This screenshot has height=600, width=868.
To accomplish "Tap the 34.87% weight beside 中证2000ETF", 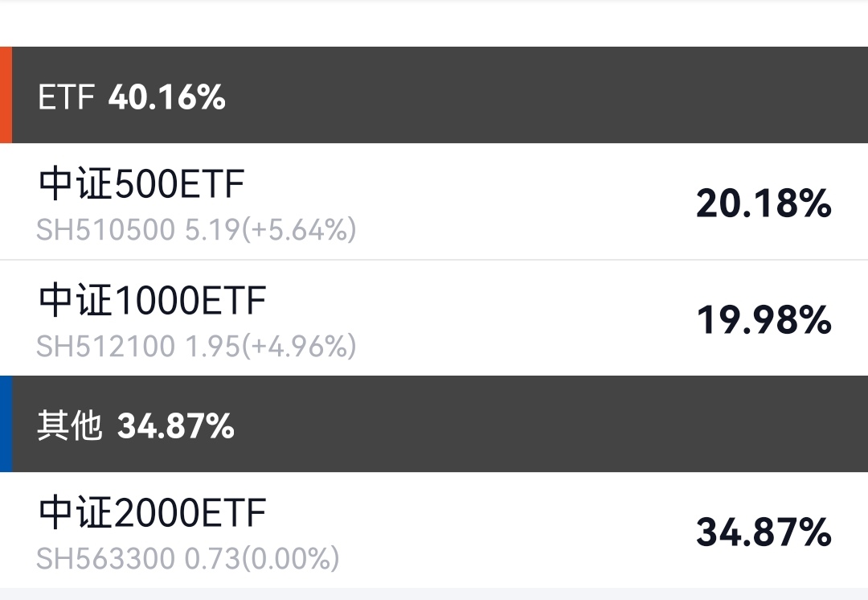I will [764, 532].
